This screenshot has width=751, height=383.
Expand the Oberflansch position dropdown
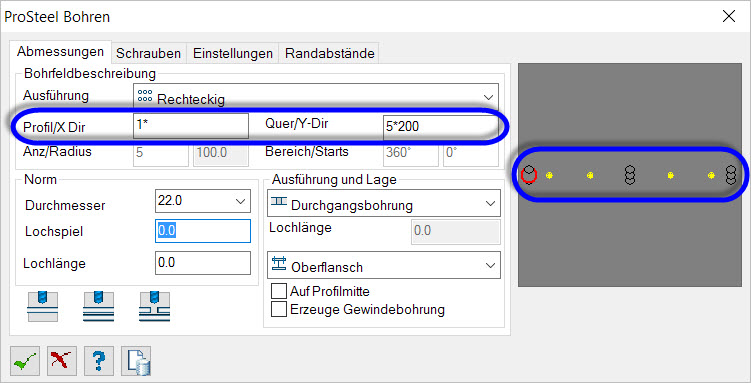[384, 265]
